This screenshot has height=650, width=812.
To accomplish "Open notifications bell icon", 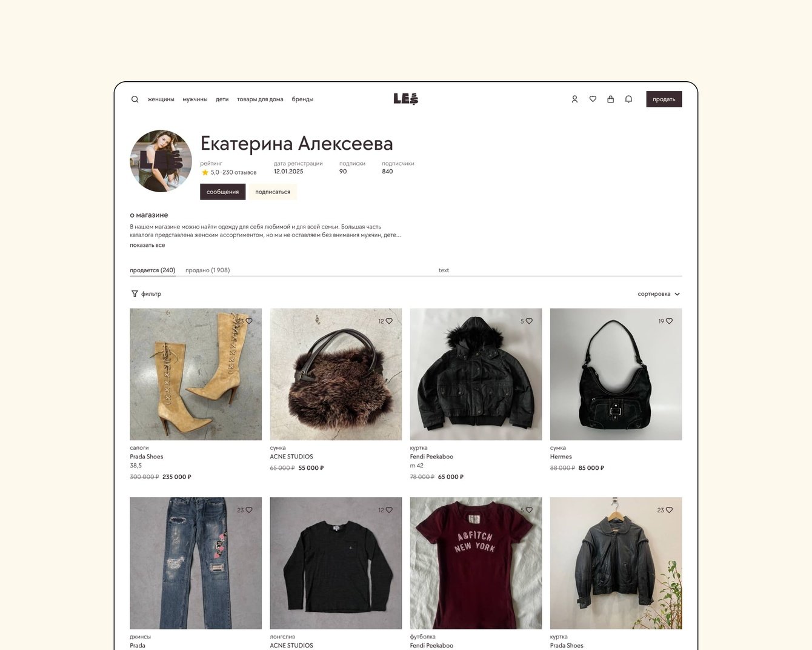I will (628, 99).
